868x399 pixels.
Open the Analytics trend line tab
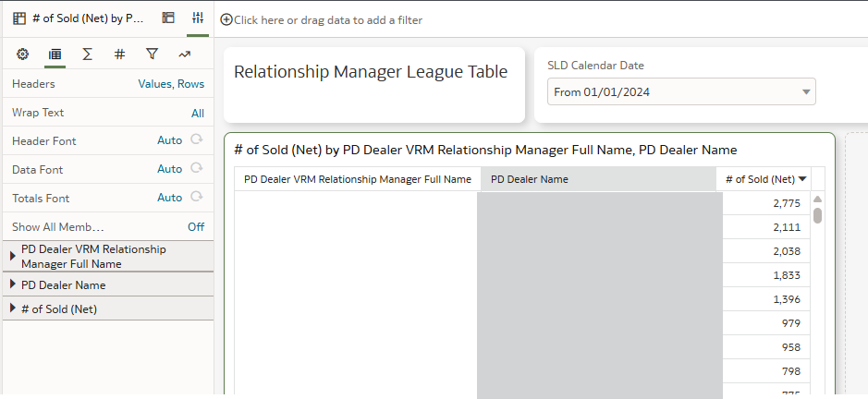click(x=184, y=54)
